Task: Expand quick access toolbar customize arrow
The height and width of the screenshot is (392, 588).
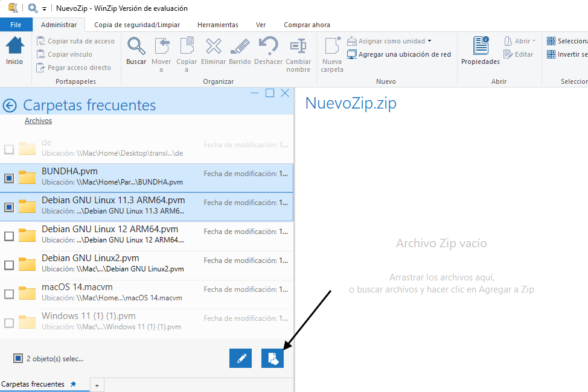Action: [x=44, y=8]
